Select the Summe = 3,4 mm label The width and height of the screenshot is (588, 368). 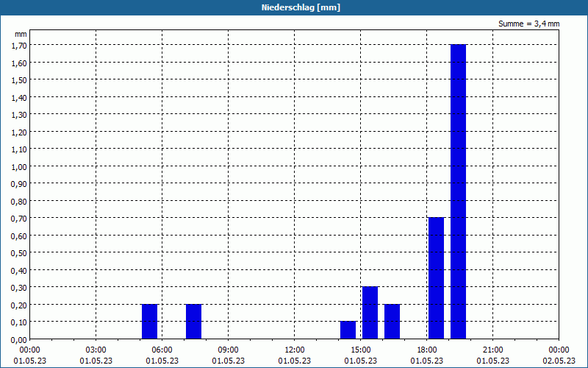[x=528, y=24]
